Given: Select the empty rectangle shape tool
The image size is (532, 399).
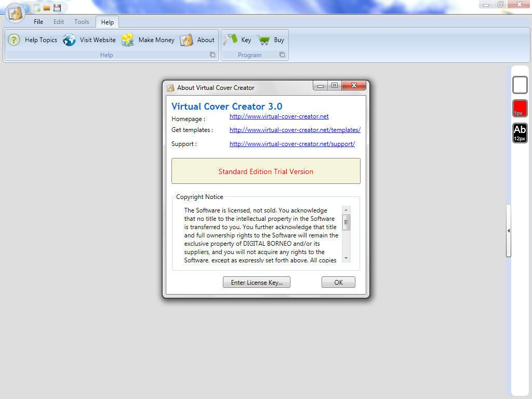Looking at the screenshot, I should pos(520,85).
